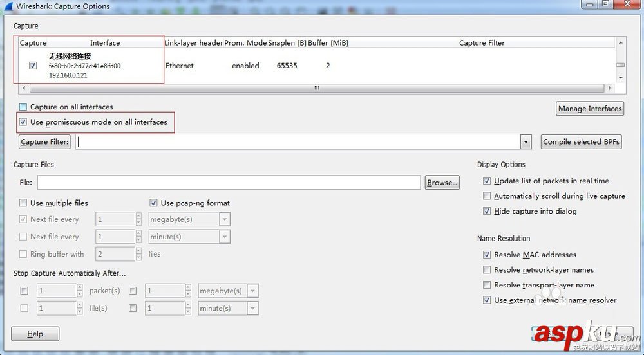This screenshot has width=644, height=355.
Task: Click the Interface column header
Action: tap(105, 43)
